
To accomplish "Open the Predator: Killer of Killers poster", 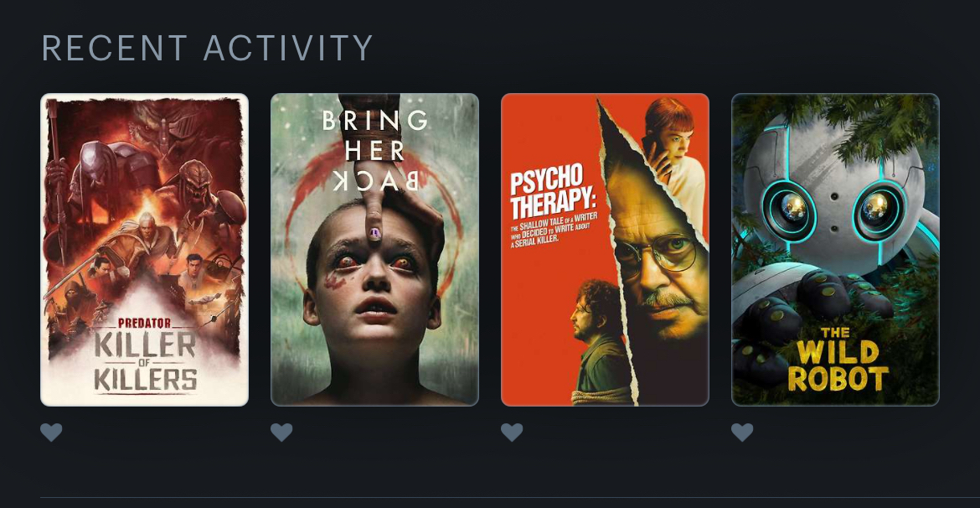I will 144,250.
